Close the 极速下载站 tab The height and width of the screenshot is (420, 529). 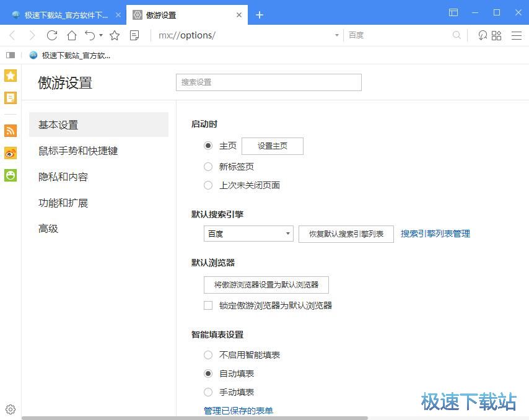(x=118, y=15)
